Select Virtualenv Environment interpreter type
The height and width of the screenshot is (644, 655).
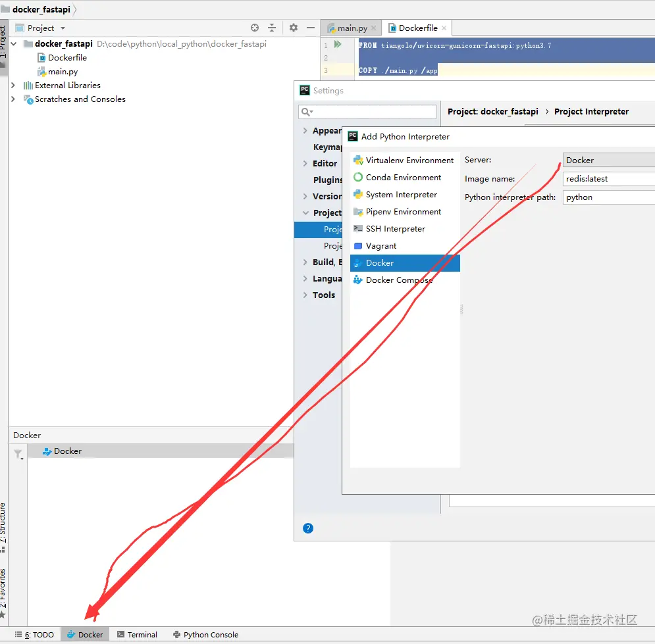[x=404, y=161]
